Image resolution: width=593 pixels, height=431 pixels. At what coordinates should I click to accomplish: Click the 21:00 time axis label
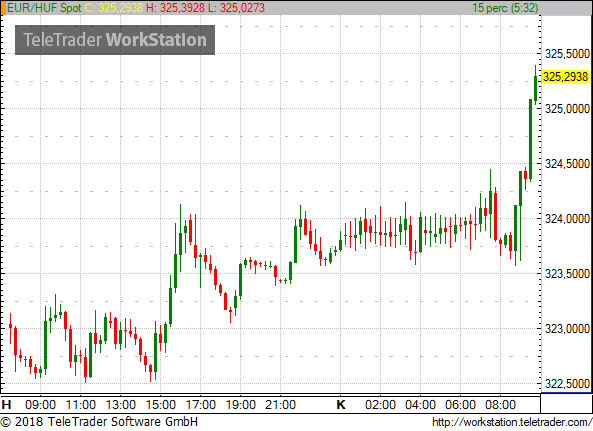point(280,405)
